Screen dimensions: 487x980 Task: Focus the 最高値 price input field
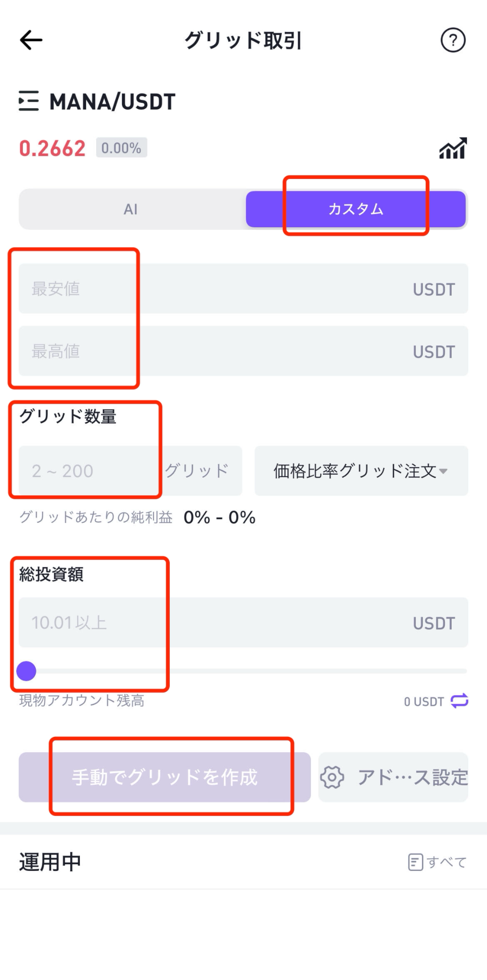coord(243,351)
